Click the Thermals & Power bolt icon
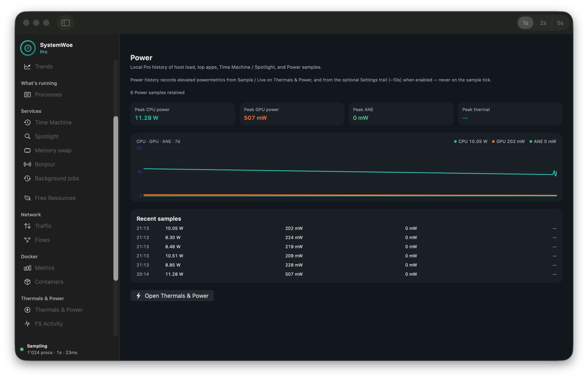The image size is (588, 379). click(x=27, y=310)
